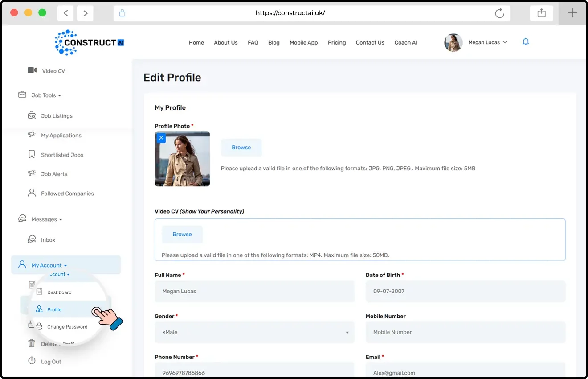Click the Date of Birth field
The width and height of the screenshot is (588, 379).
(x=465, y=291)
